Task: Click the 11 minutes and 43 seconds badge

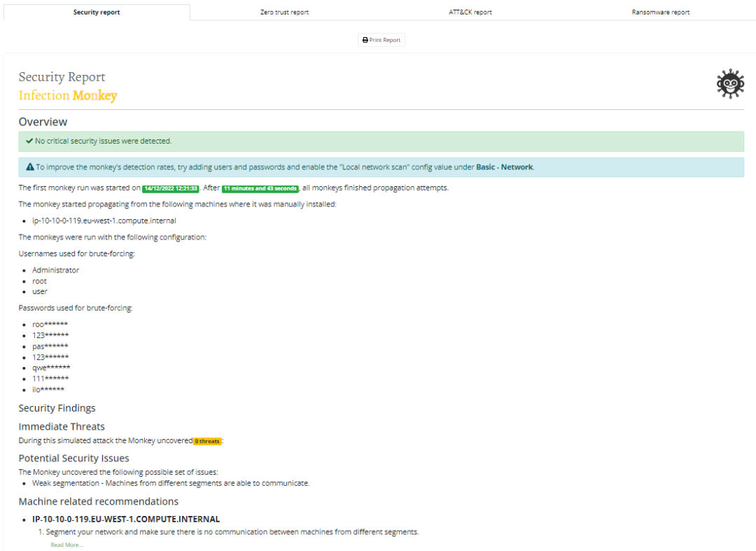Action: pyautogui.click(x=260, y=188)
